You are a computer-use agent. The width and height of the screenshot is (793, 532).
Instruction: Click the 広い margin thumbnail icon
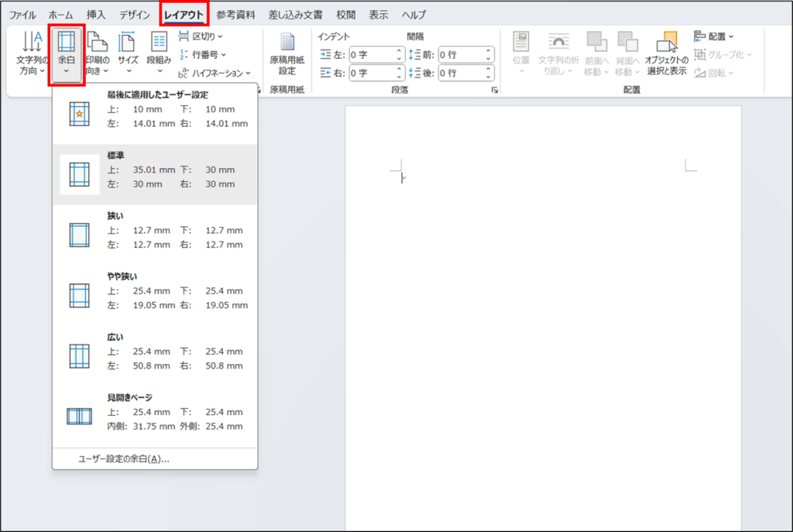80,356
